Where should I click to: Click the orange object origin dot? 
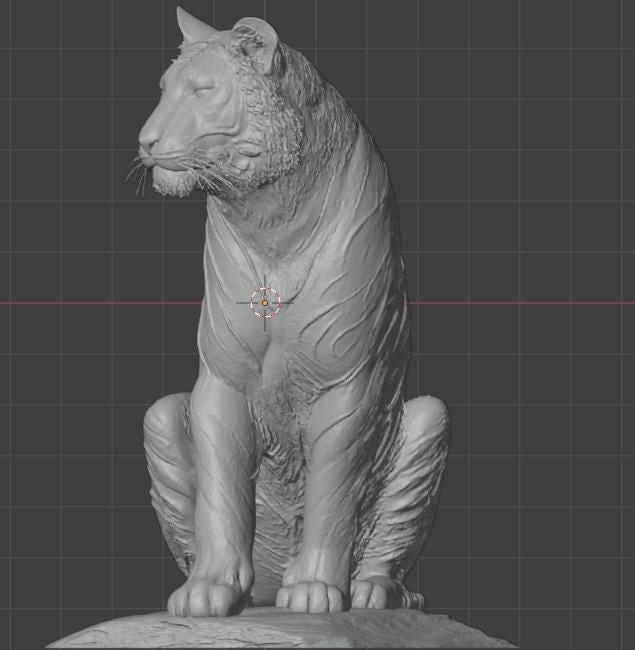(x=265, y=303)
